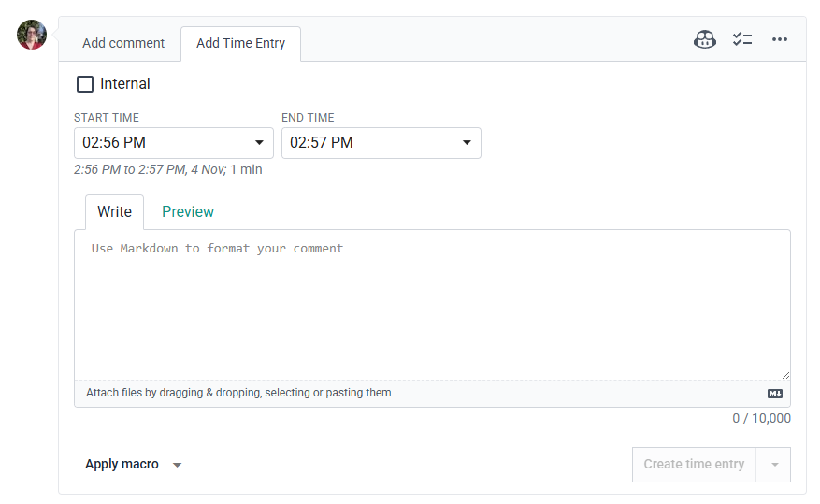This screenshot has height=504, width=820.
Task: Tick the Internal checkbox
Action: click(x=85, y=84)
